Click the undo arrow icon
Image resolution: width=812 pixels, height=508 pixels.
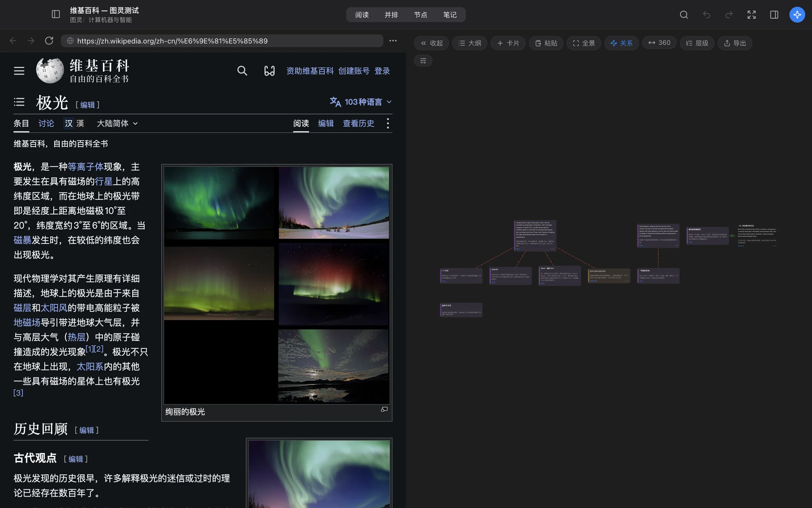(706, 15)
